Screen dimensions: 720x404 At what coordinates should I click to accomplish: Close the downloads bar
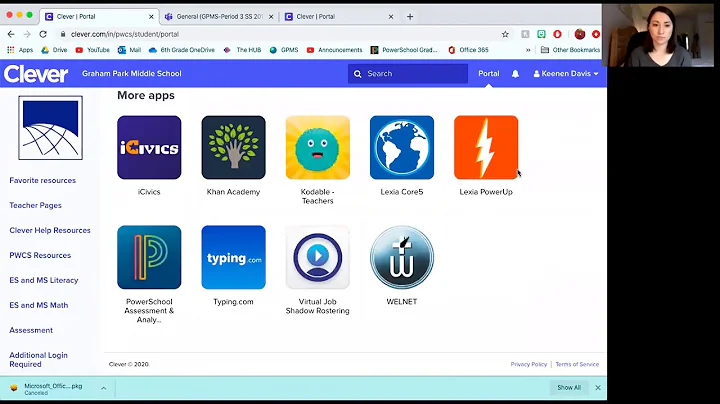coord(598,387)
